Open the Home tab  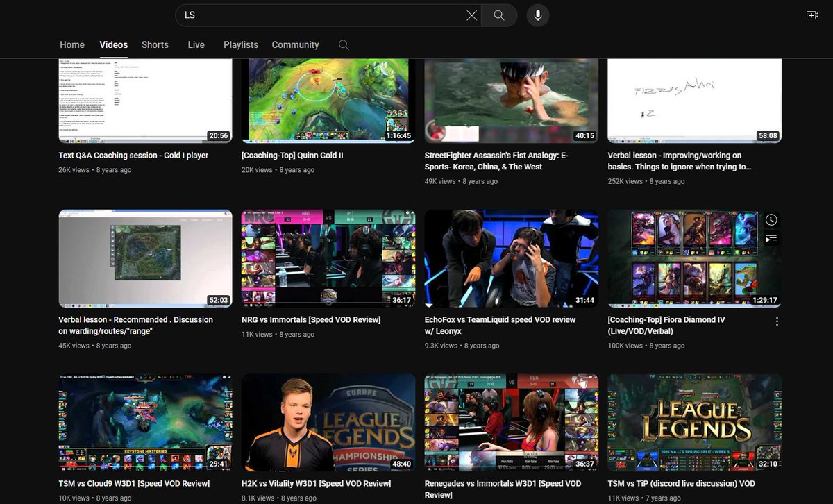tap(72, 44)
